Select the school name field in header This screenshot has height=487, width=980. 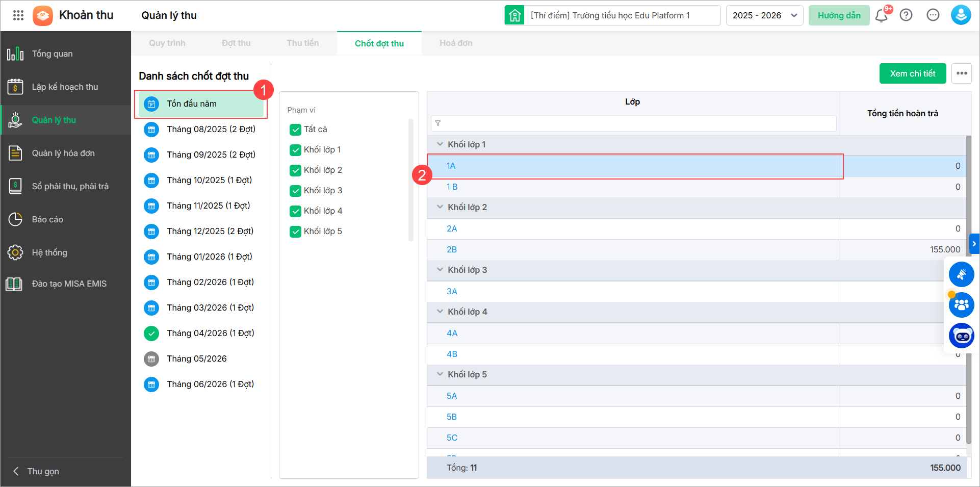coord(622,15)
